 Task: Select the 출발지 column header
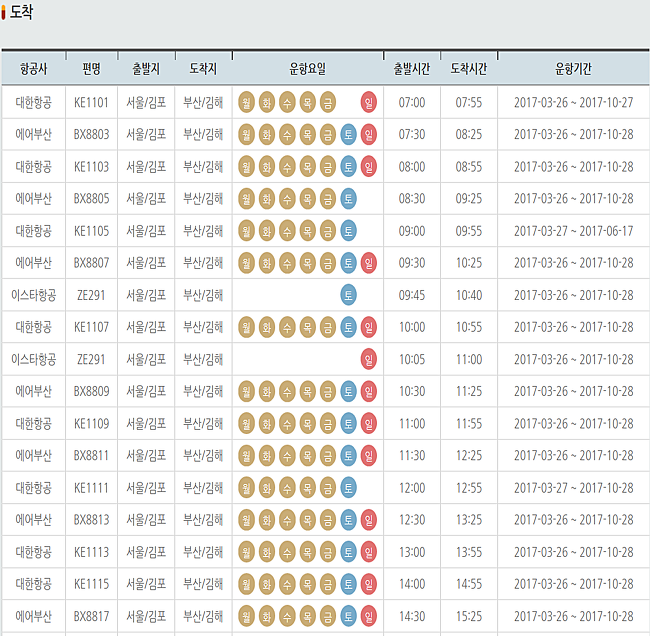click(x=146, y=69)
